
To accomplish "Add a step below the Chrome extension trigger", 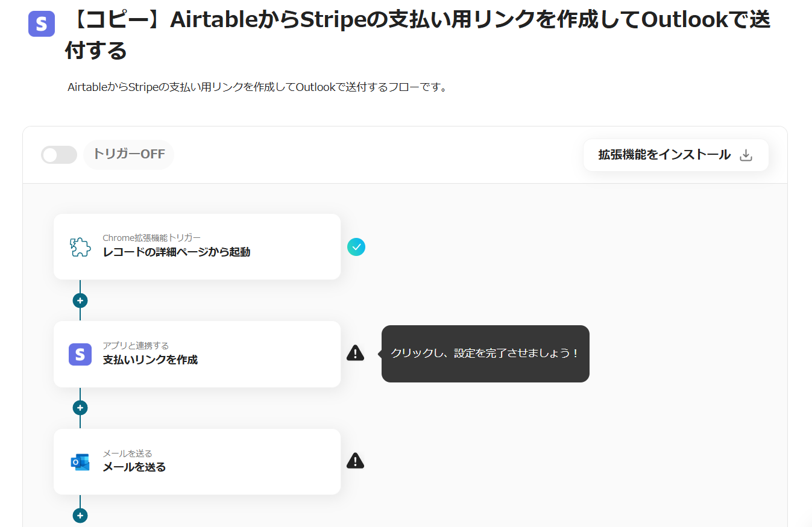I will (80, 301).
